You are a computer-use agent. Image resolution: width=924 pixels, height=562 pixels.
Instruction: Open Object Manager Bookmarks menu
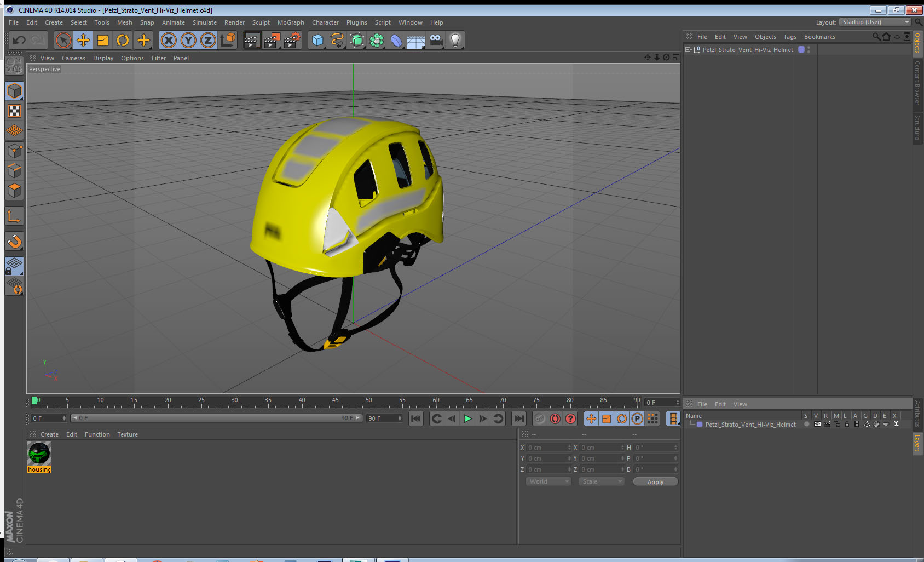click(x=819, y=37)
